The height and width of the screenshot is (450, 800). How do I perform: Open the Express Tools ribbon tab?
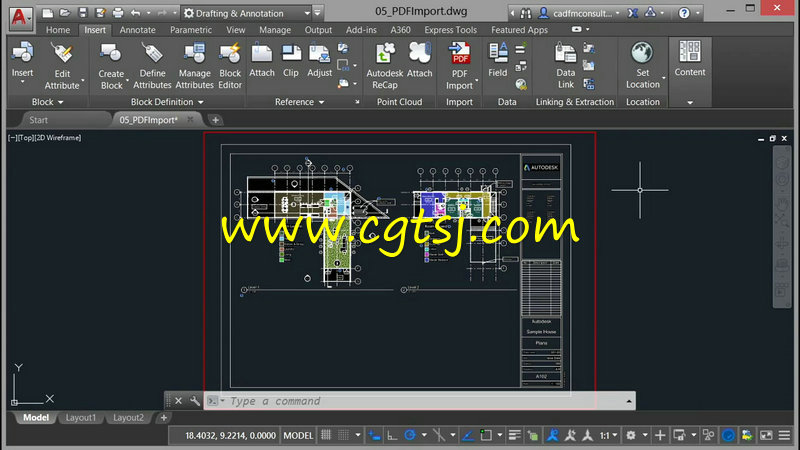tap(451, 30)
